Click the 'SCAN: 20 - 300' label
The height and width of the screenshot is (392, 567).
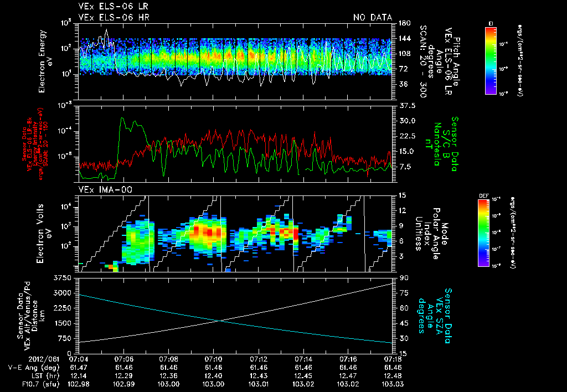(x=423, y=61)
